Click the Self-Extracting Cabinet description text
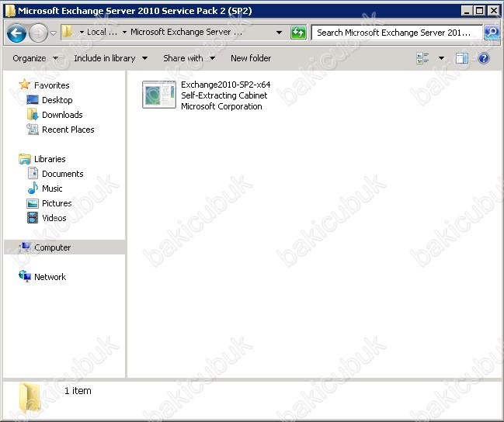 (224, 95)
